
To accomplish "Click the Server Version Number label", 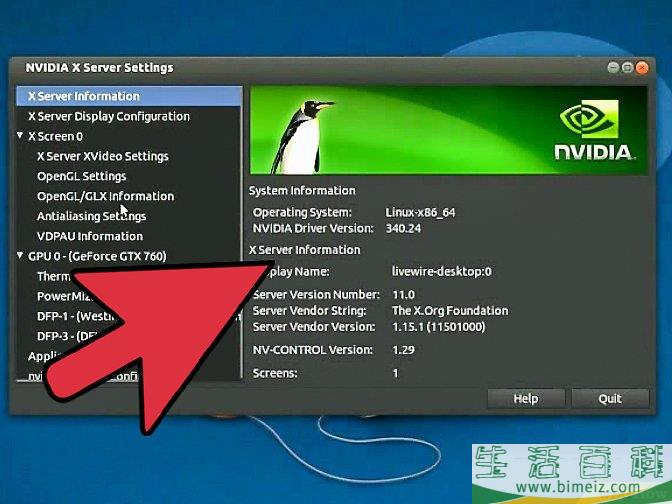I will click(316, 295).
